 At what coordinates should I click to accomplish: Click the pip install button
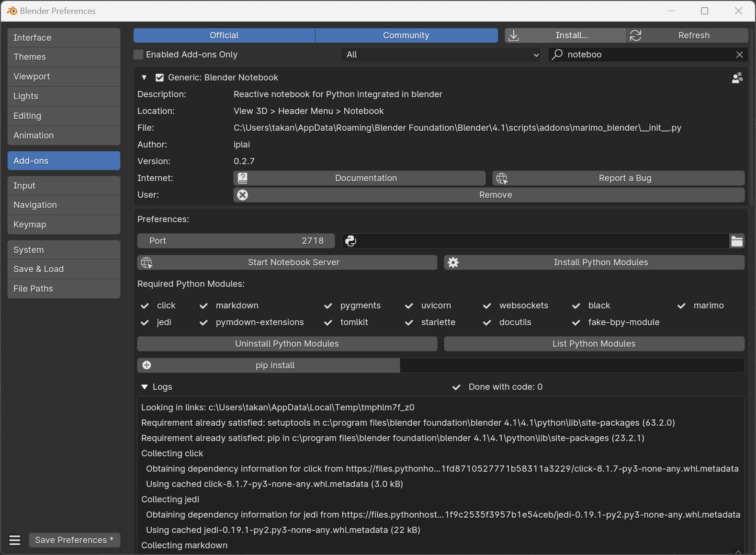click(269, 365)
